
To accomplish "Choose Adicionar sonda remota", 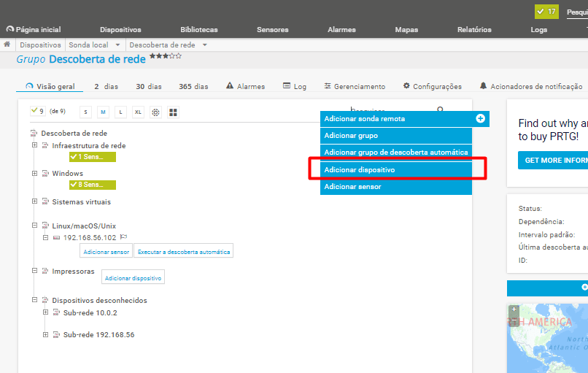I will click(405, 119).
